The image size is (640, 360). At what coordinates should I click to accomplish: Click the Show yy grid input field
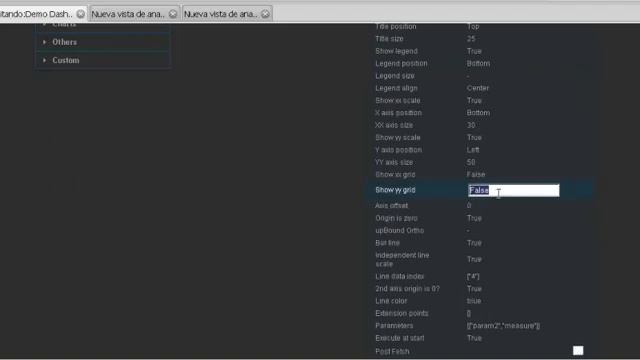click(513, 190)
